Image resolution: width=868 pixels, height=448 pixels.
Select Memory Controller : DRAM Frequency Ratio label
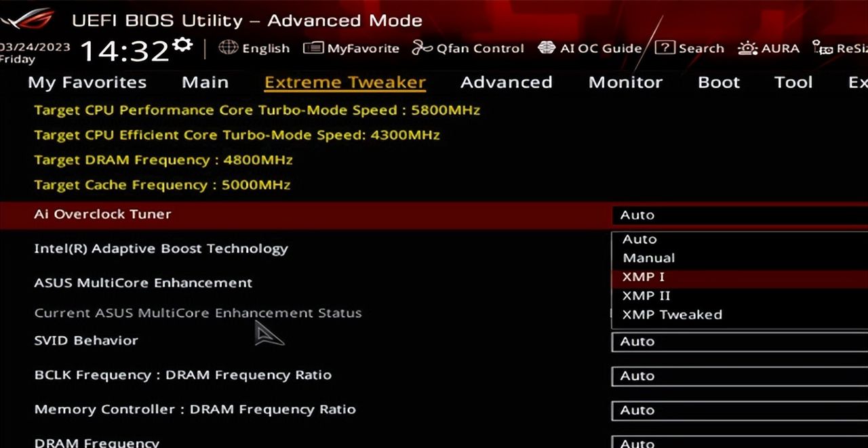coord(195,409)
